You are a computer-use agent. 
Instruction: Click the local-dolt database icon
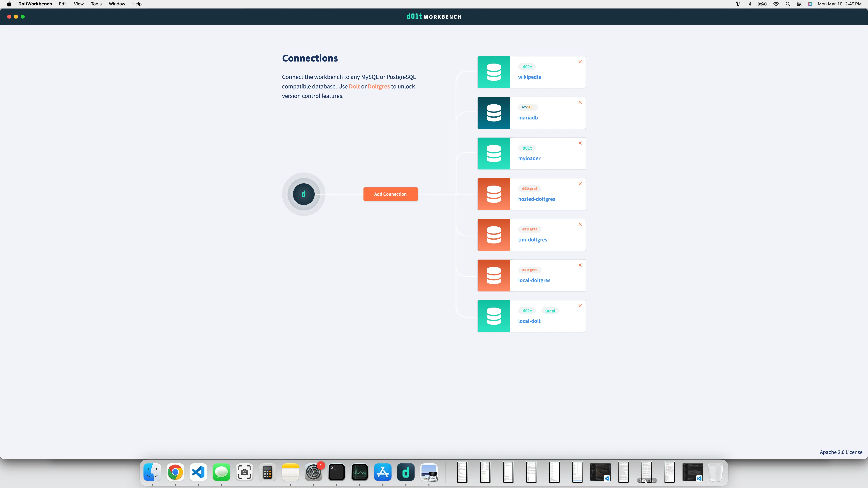pos(494,316)
